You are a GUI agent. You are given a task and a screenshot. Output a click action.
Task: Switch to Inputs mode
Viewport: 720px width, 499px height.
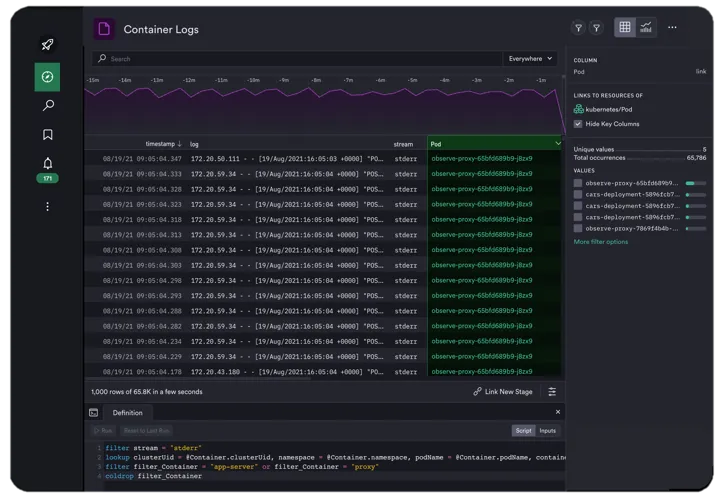click(547, 431)
